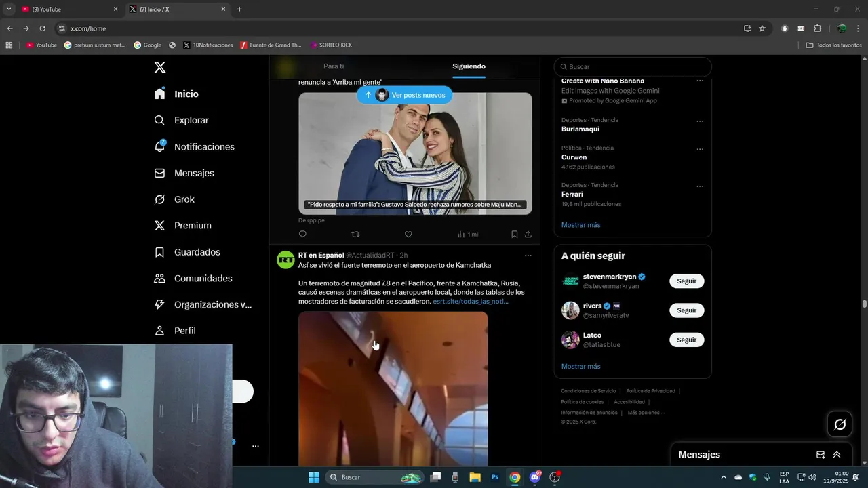Reply to the rpp.pe post
868x488 pixels.
302,235
